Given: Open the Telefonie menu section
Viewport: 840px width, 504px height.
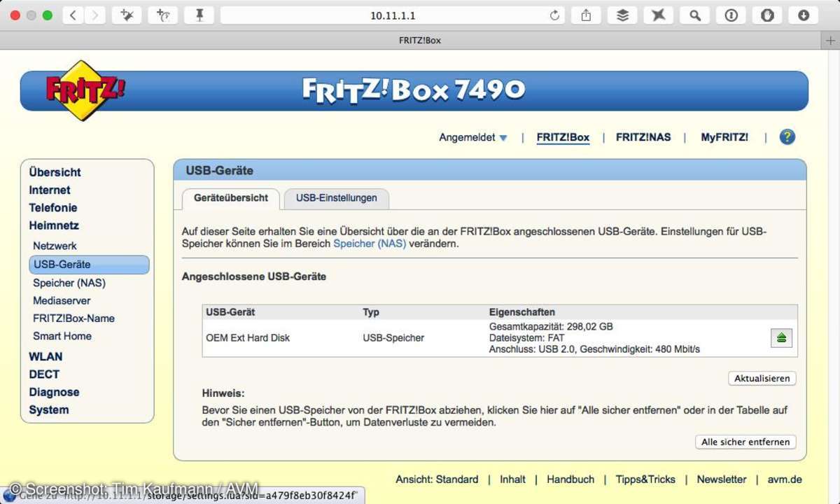Looking at the screenshot, I should pyautogui.click(x=53, y=208).
